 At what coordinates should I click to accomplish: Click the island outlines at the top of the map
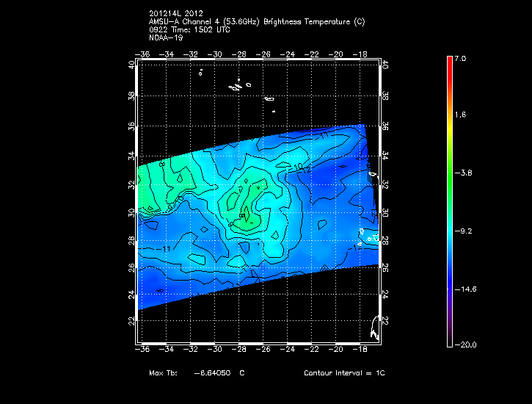pos(236,87)
